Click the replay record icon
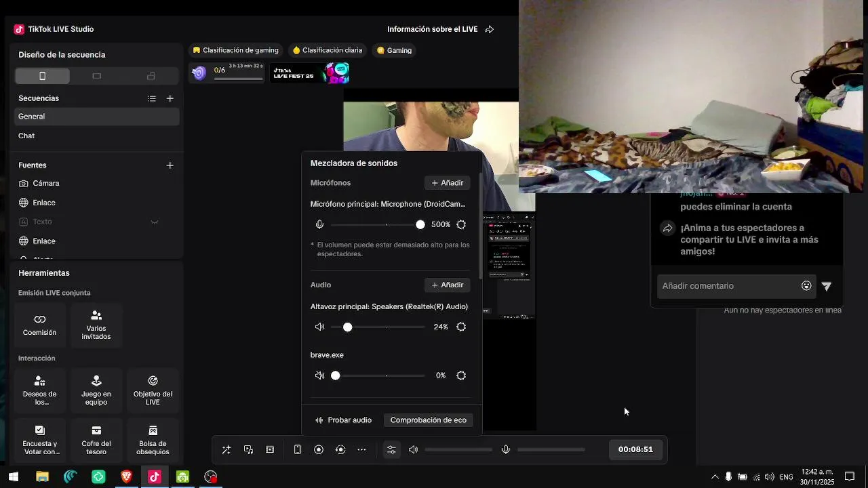The width and height of the screenshot is (868, 488). (x=340, y=449)
